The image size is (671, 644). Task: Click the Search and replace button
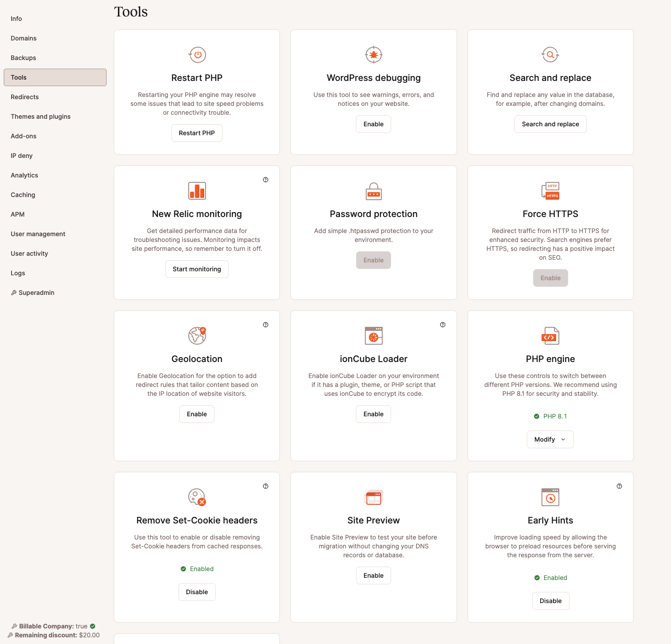pos(550,124)
